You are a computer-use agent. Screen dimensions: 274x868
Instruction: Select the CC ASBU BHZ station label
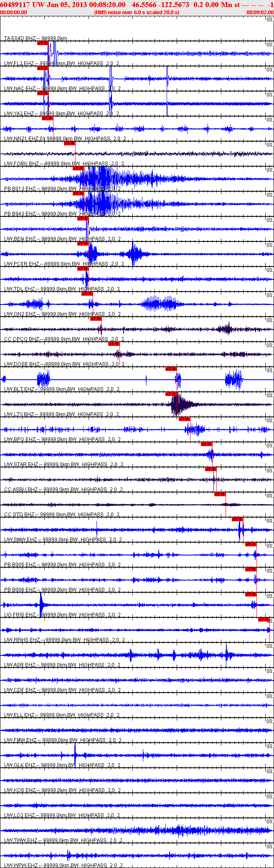click(x=21, y=490)
